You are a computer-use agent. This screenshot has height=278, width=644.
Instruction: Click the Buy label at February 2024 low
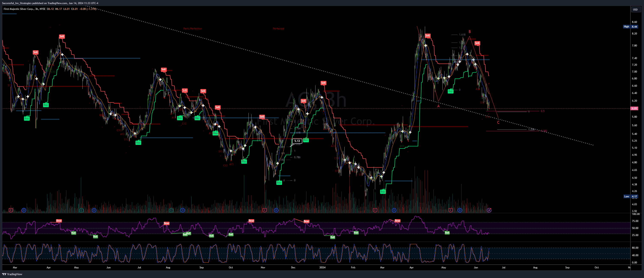pyautogui.click(x=383, y=192)
